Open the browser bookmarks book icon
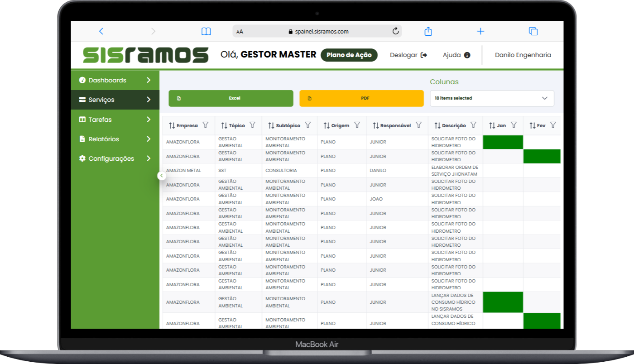634x364 pixels. coord(206,31)
